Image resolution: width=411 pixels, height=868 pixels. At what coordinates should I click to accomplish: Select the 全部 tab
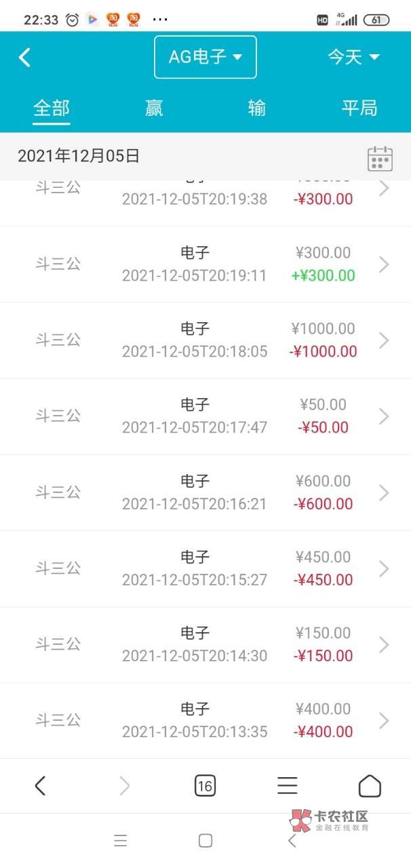click(52, 108)
